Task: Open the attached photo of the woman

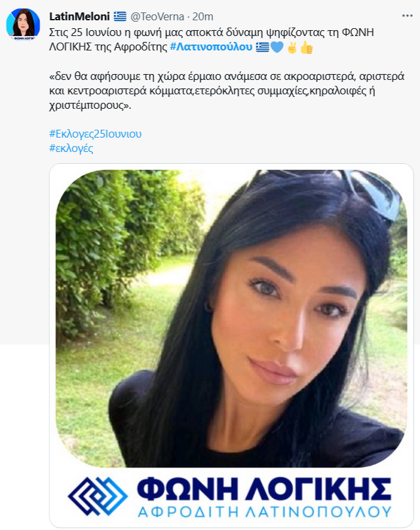Action: click(x=231, y=318)
